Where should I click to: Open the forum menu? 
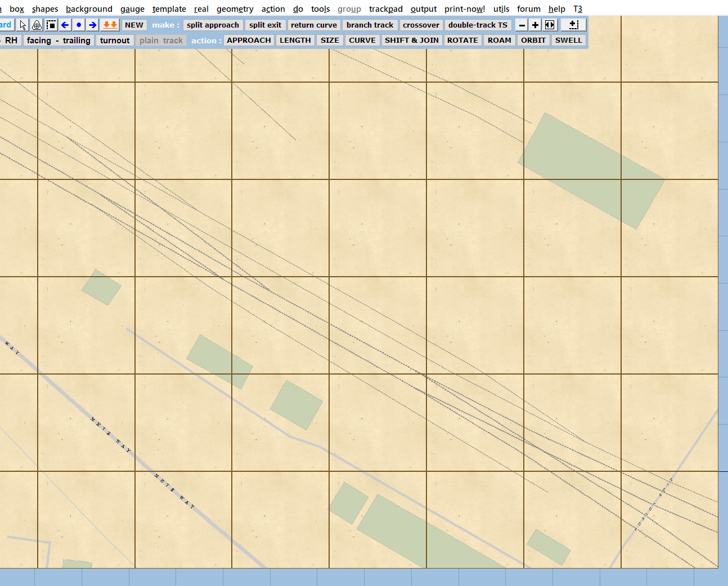[x=529, y=9]
